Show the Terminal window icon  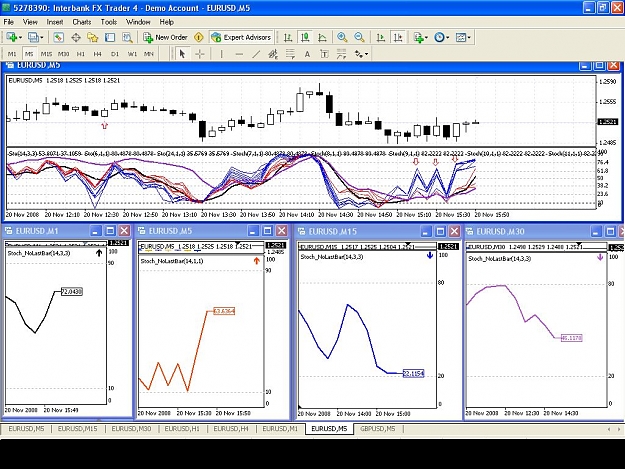(110, 37)
